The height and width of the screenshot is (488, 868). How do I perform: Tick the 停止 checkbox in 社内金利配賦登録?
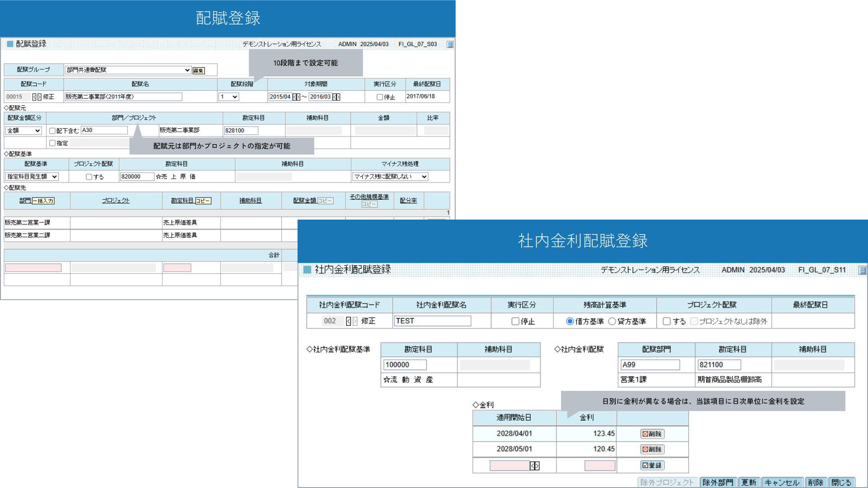click(x=515, y=321)
